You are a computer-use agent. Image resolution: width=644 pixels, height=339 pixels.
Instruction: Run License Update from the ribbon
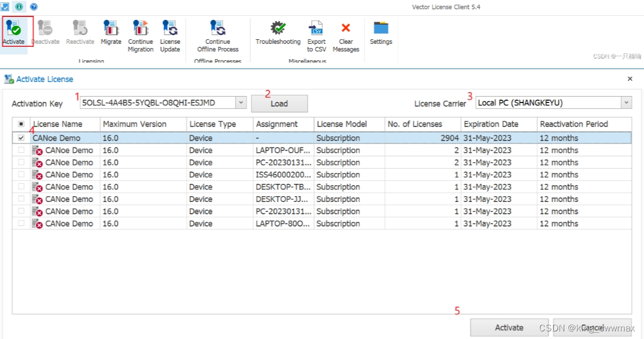[x=170, y=28]
